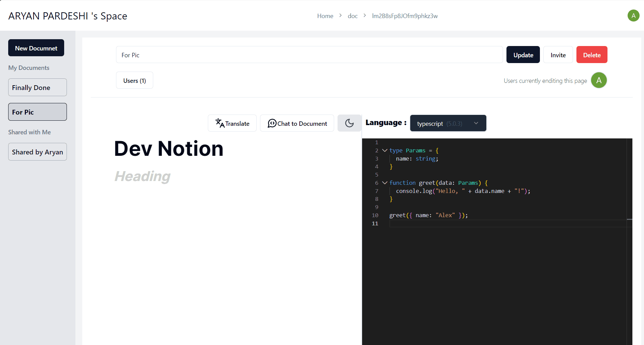Click the chevron after doc in breadcrumb

(x=364, y=16)
